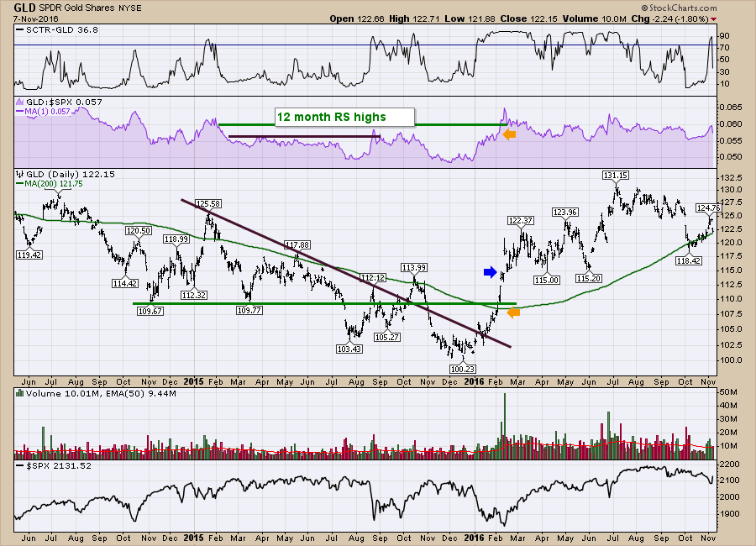Click the Low 121.88 value
Image resolution: width=756 pixels, height=546 pixels.
click(470, 18)
